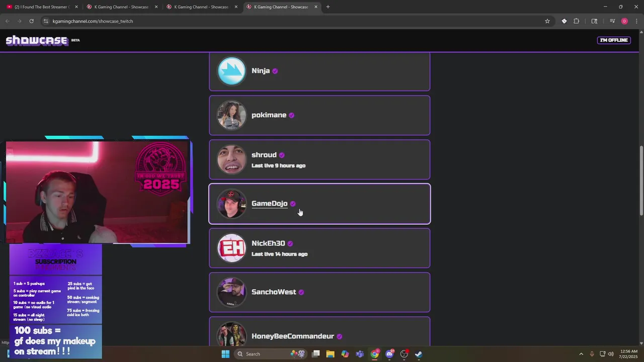Click GameDojo's profile avatar
The image size is (644, 362).
click(x=231, y=204)
